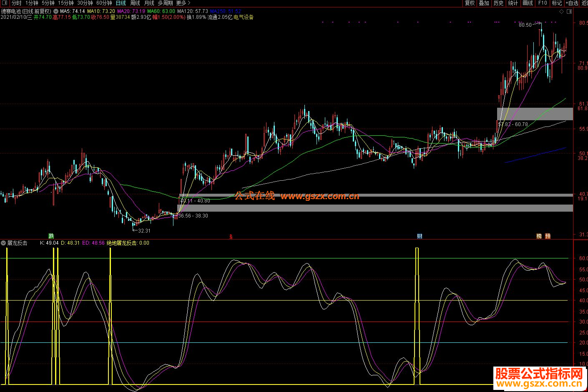The height and width of the screenshot is (392, 588).
Task: Click the MA60: 63.00 label
Action: coord(161,11)
